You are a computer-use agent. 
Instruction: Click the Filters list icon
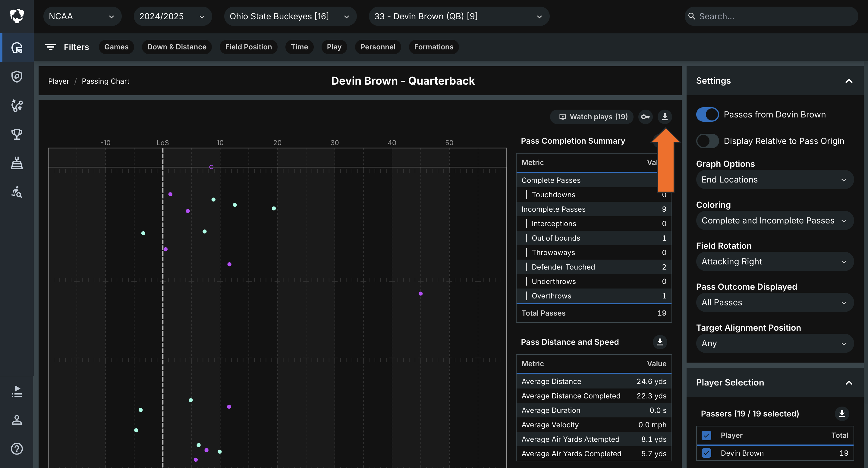(x=51, y=47)
